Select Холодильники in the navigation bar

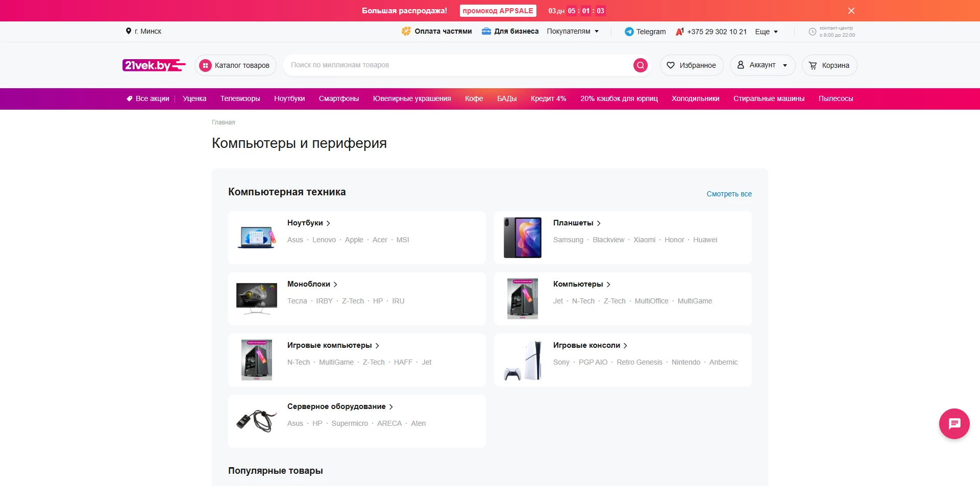pos(696,98)
